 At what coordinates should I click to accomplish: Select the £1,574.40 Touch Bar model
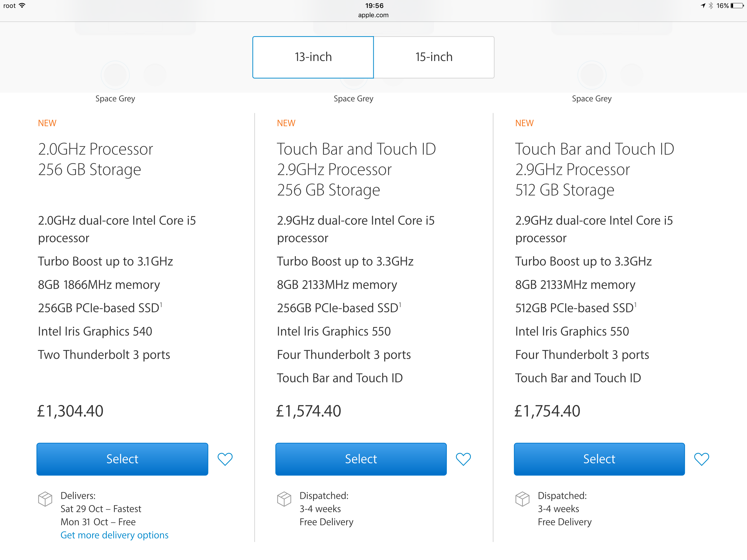(361, 459)
